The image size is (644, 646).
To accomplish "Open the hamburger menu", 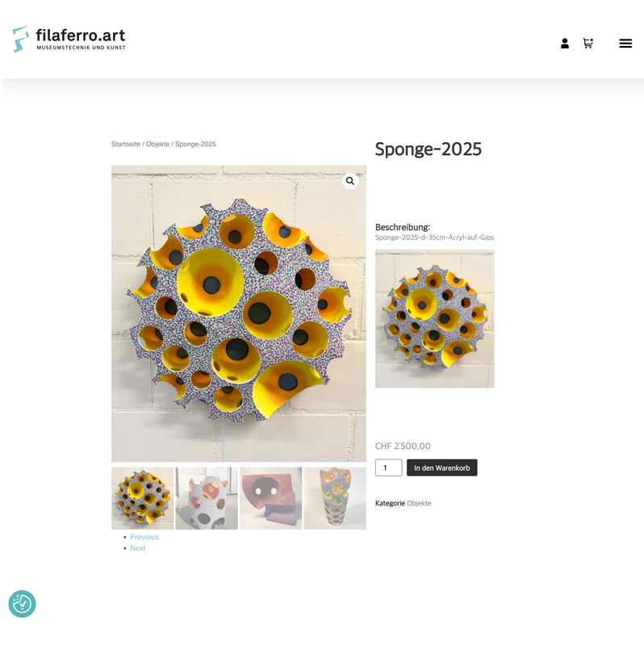I will point(625,44).
